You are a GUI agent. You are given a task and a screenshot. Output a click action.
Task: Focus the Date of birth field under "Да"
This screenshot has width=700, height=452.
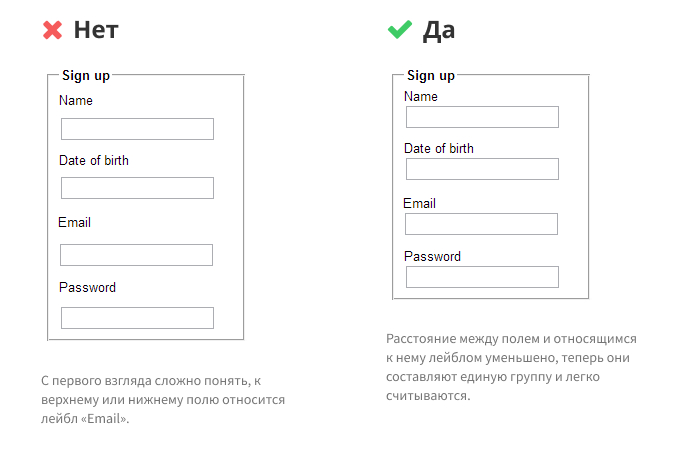(482, 169)
